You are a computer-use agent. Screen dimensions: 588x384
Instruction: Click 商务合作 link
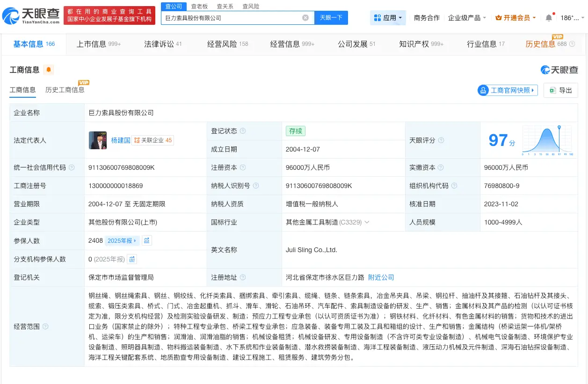427,18
